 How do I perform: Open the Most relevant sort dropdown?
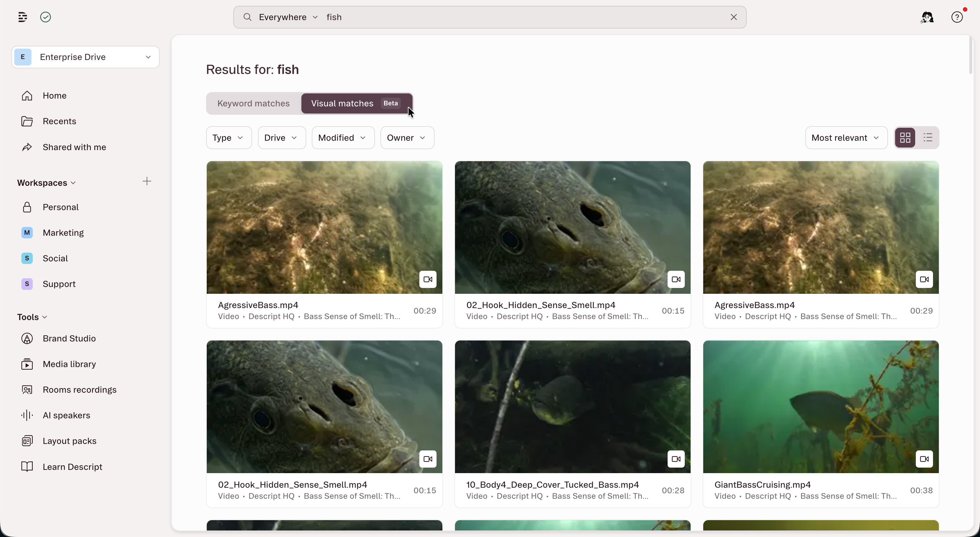click(x=846, y=138)
